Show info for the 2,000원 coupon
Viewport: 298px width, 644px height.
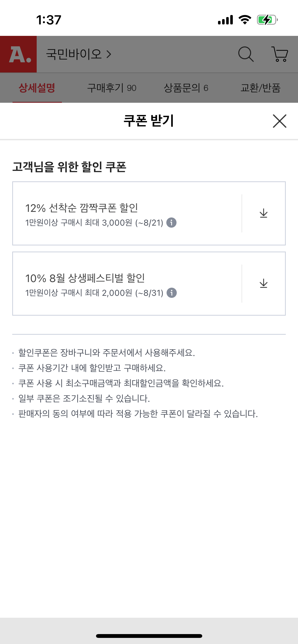[171, 293]
